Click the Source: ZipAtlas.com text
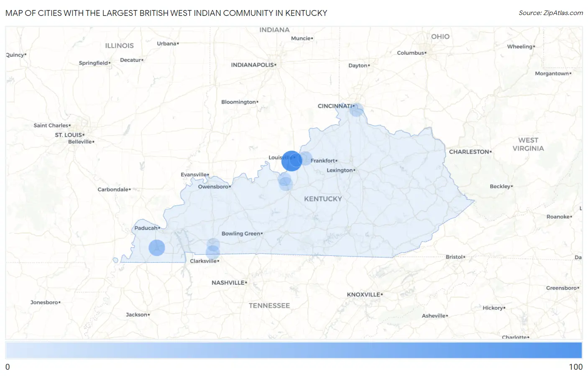Screen dimensions: 588x376 551,13
